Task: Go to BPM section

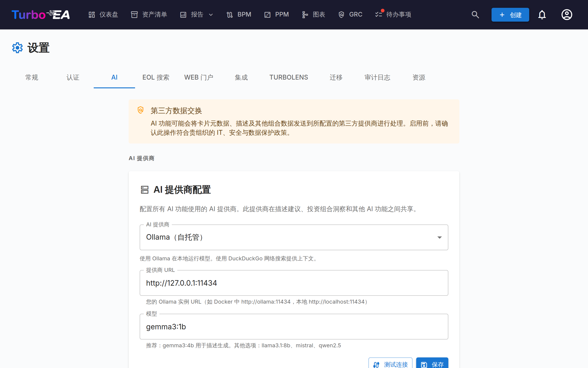Action: coord(239,14)
